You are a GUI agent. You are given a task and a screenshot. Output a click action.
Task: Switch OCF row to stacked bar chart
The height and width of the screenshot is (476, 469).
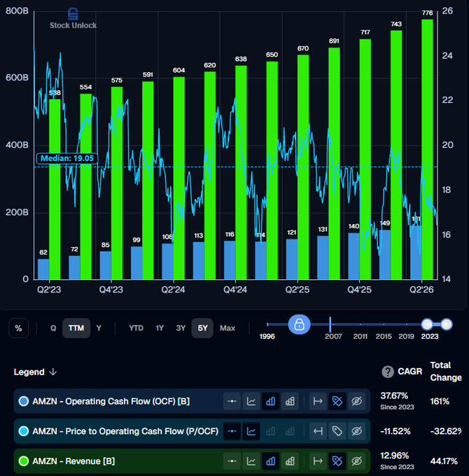[290, 401]
